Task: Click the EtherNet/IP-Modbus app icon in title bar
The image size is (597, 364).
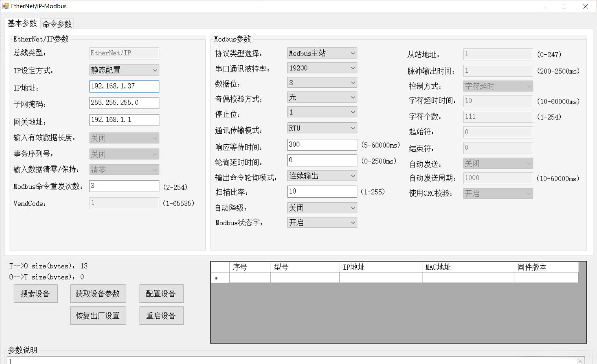Action: [5, 6]
